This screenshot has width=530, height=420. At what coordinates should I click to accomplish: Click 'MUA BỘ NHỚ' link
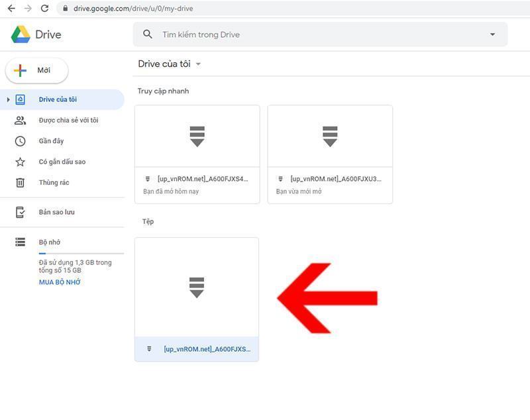60,282
